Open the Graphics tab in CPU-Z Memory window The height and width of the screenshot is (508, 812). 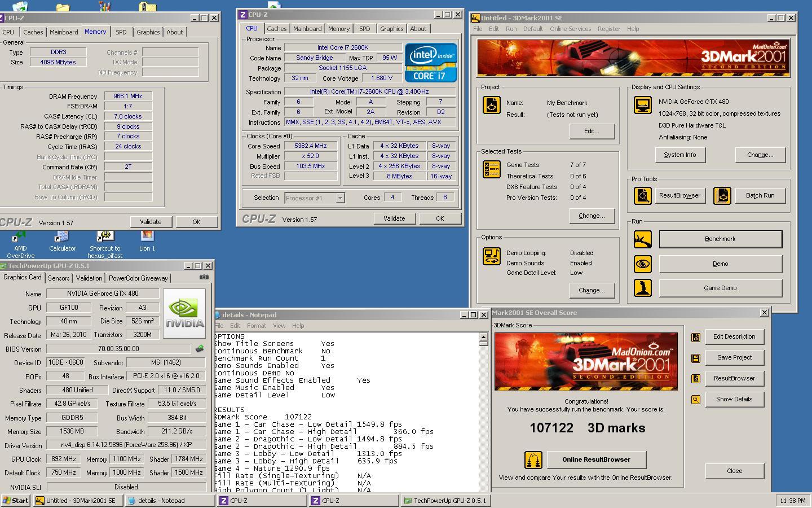coord(148,32)
